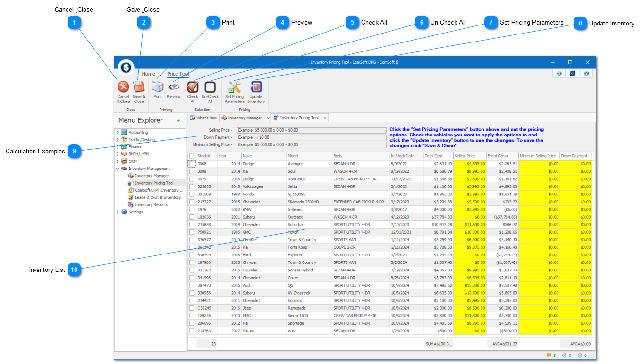Expand the CRM tree node
642x364 pixels.
(118, 161)
